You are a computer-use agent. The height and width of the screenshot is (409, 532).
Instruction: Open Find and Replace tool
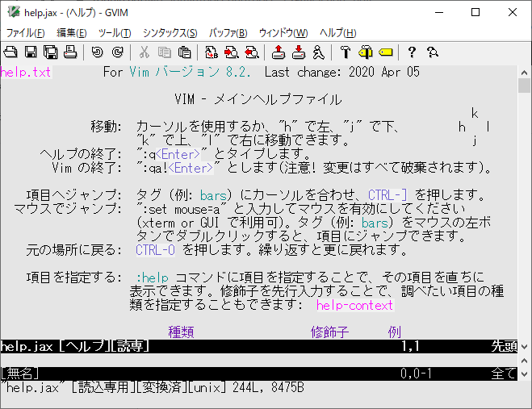click(x=212, y=52)
